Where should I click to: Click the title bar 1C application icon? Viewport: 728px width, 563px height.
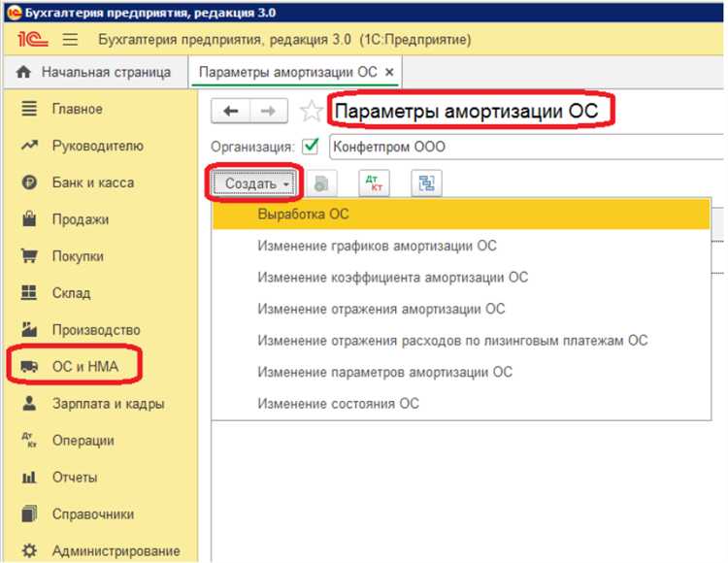tap(15, 13)
